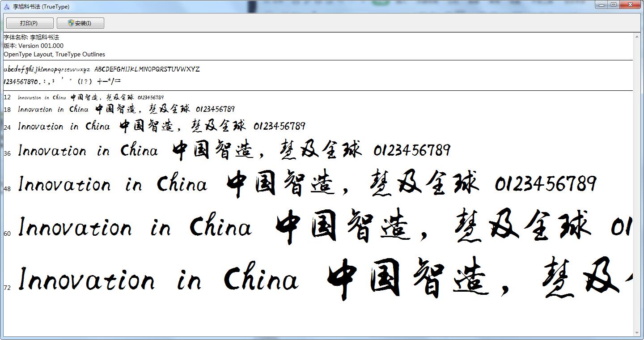Click the lowercase alphabet sample text
This screenshot has height=340, width=644.
pos(47,69)
